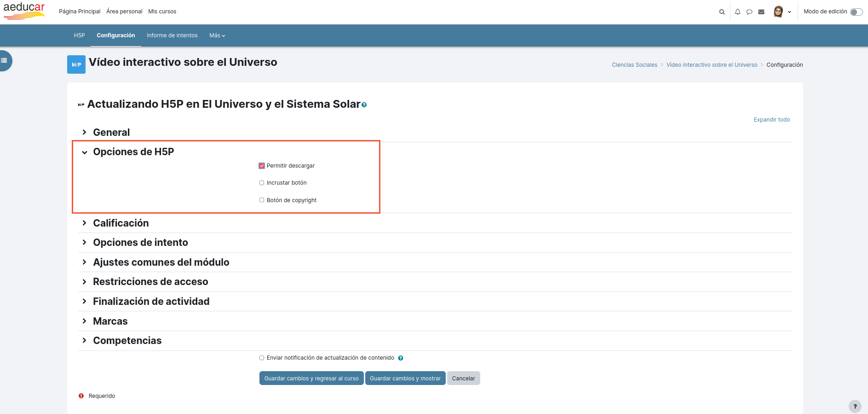
Task: Open help for content update notification
Action: (401, 358)
